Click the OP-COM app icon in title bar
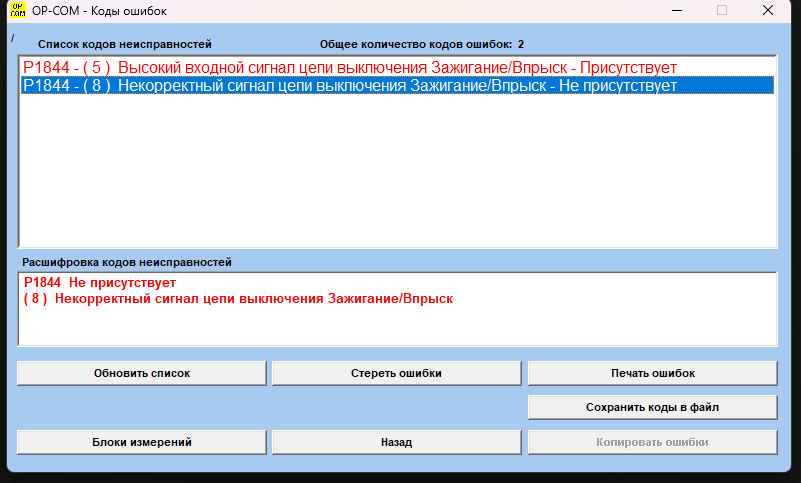The height and width of the screenshot is (483, 801). click(18, 10)
